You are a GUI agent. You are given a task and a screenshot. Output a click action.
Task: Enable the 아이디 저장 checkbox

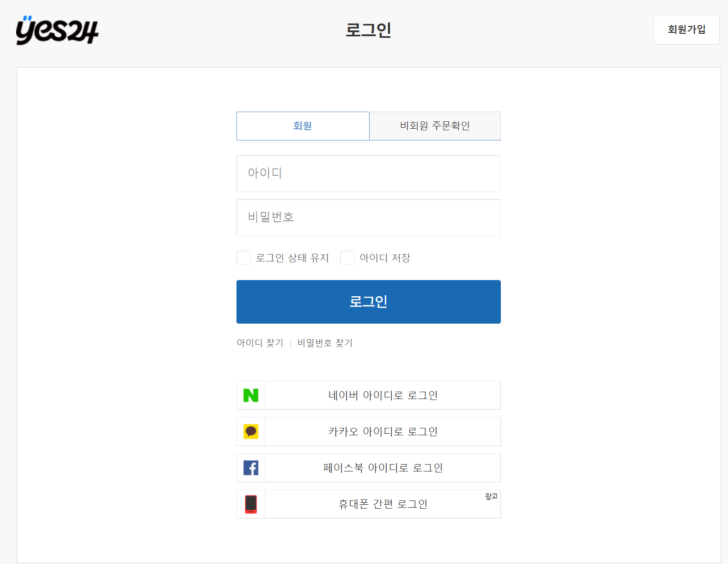[x=347, y=258]
